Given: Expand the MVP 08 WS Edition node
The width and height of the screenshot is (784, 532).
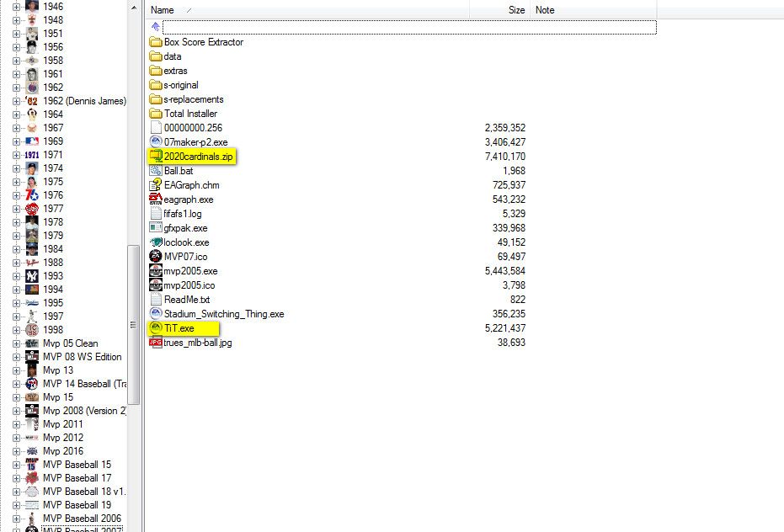Looking at the screenshot, I should point(16,358).
